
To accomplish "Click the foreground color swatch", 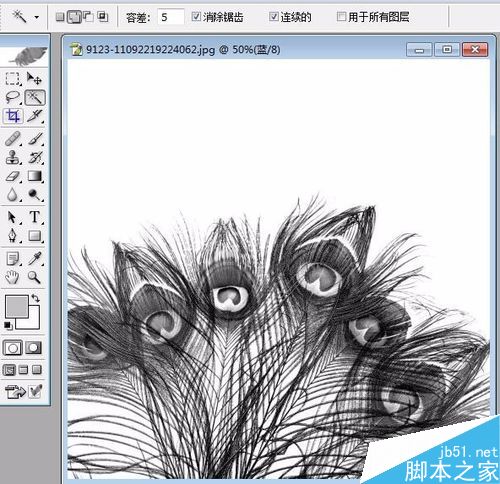I will (x=17, y=306).
